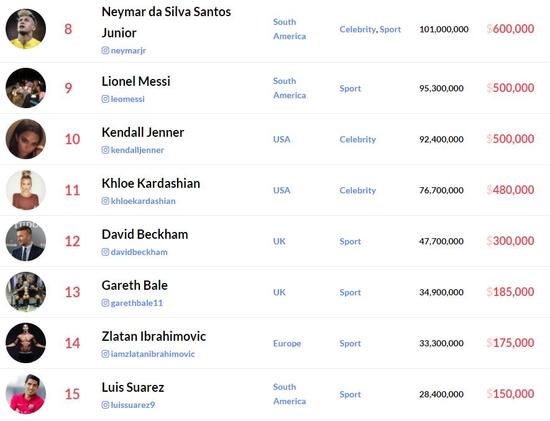The height and width of the screenshot is (421, 550).
Task: Click Celebrity category in Neymar's row
Action: (x=357, y=29)
